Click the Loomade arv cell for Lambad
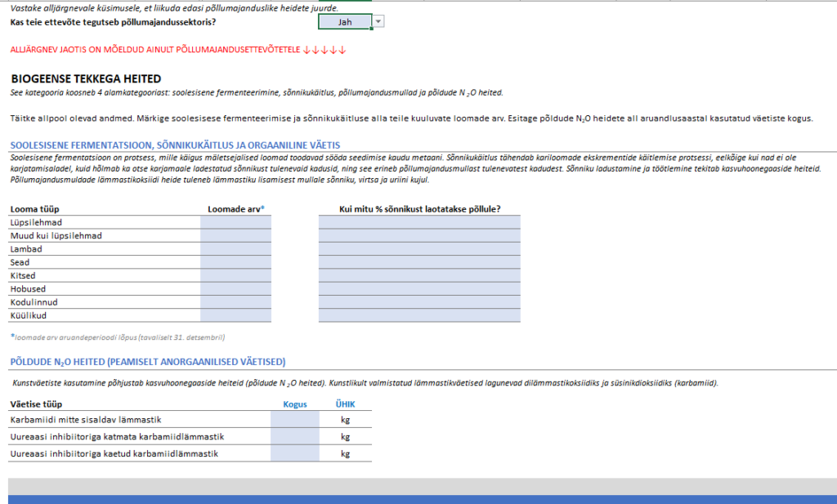 [235, 249]
